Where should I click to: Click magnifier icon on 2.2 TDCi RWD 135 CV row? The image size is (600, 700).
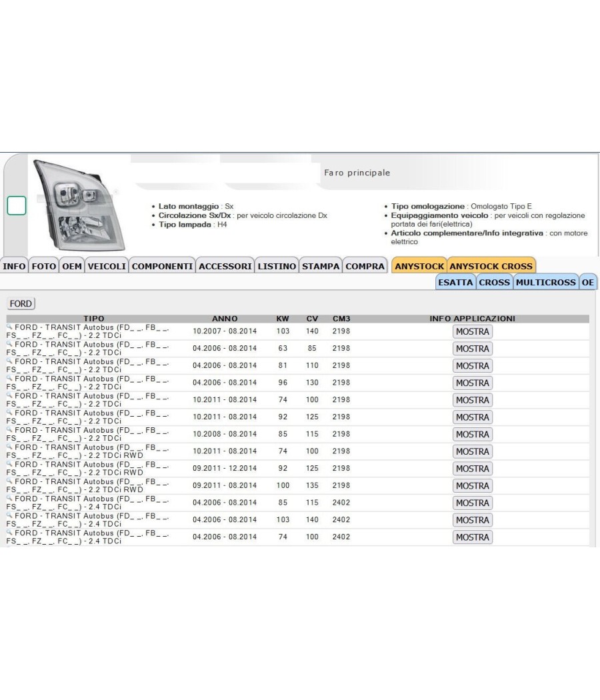9,481
